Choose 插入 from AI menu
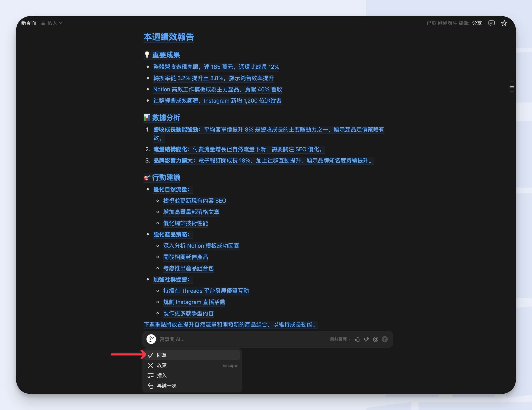 click(192, 376)
